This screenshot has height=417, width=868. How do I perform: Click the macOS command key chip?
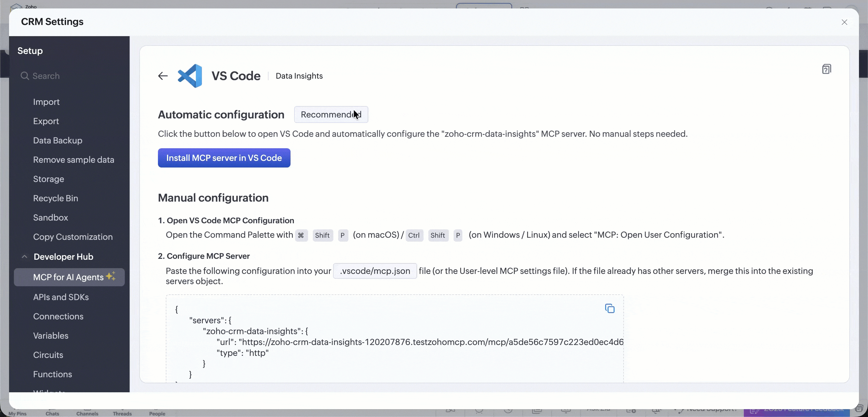301,235
